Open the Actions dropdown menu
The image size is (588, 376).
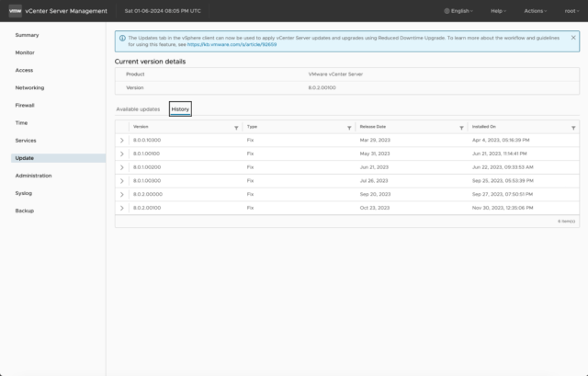[536, 11]
